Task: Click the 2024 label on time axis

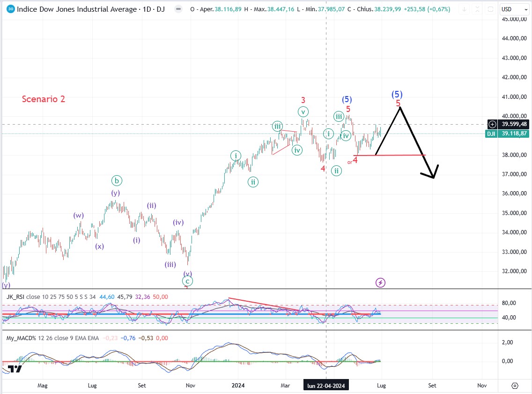Action: 238,386
